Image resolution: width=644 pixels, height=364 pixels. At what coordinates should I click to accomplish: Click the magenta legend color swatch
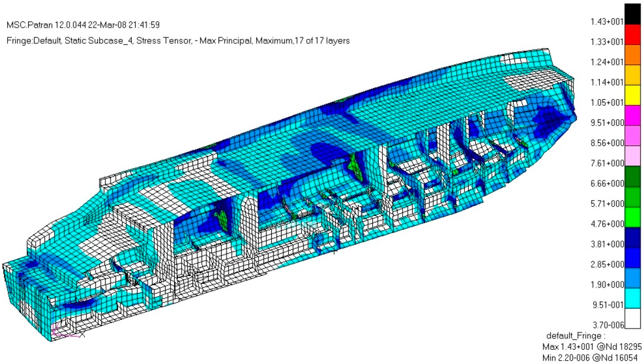coord(633,115)
